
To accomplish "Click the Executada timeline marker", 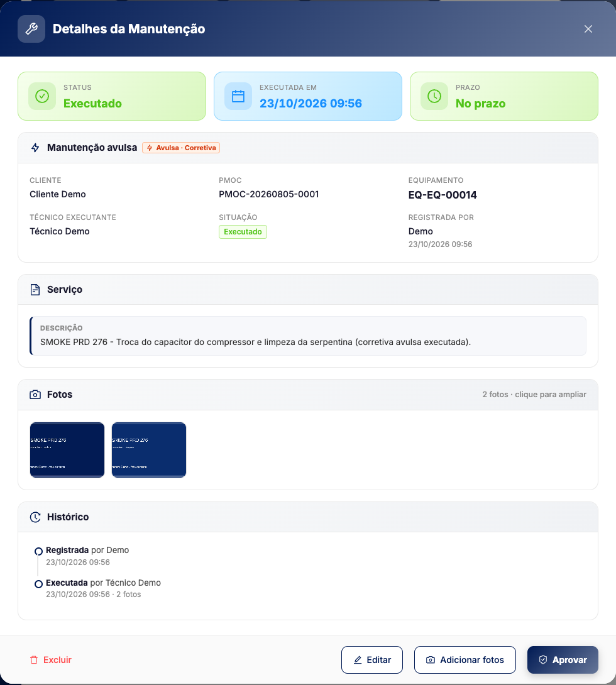I will [x=38, y=584].
